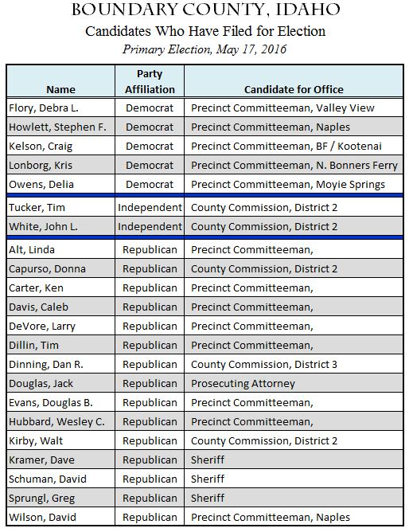
Task: Click the Name column header
Action: point(60,81)
